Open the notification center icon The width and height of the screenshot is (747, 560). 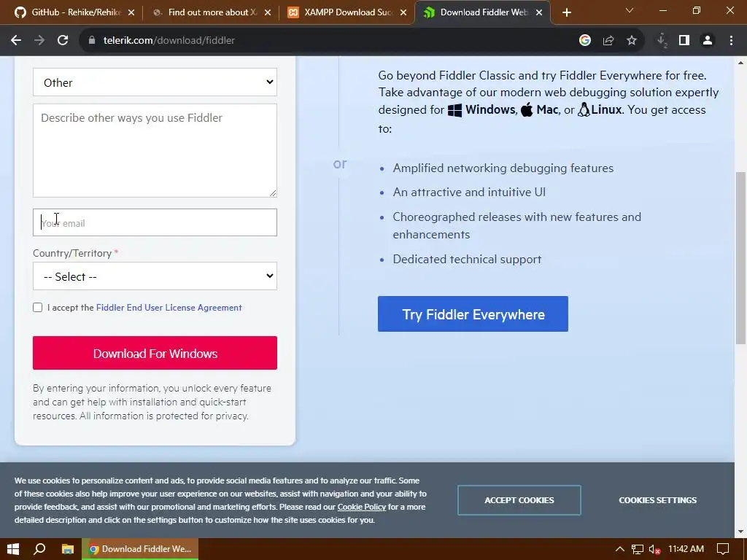click(x=723, y=549)
